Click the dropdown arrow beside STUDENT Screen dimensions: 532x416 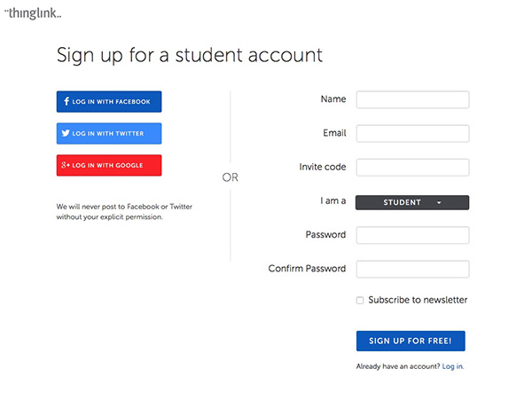(x=439, y=203)
